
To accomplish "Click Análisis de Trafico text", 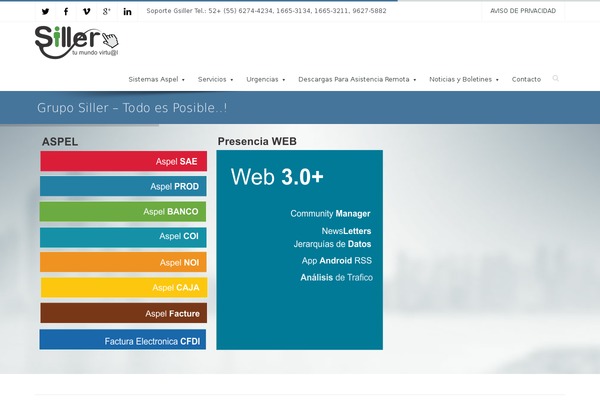I will (336, 278).
